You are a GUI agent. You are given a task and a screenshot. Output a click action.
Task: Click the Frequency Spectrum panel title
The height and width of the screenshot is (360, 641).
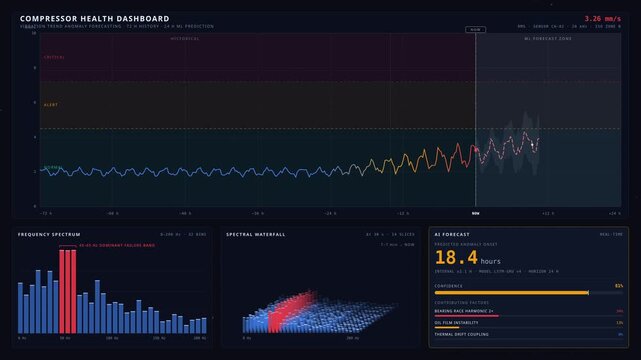[x=49, y=235]
